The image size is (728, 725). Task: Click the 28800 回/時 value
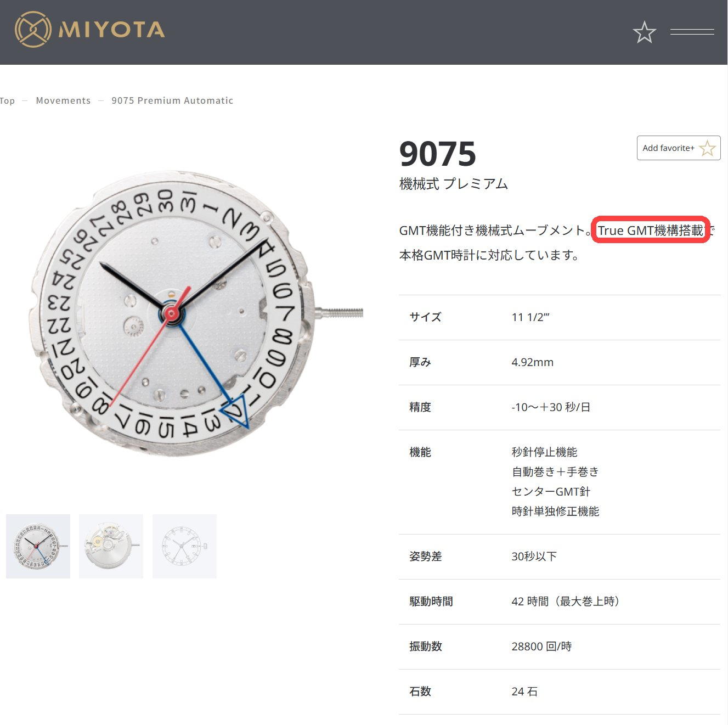(x=541, y=647)
